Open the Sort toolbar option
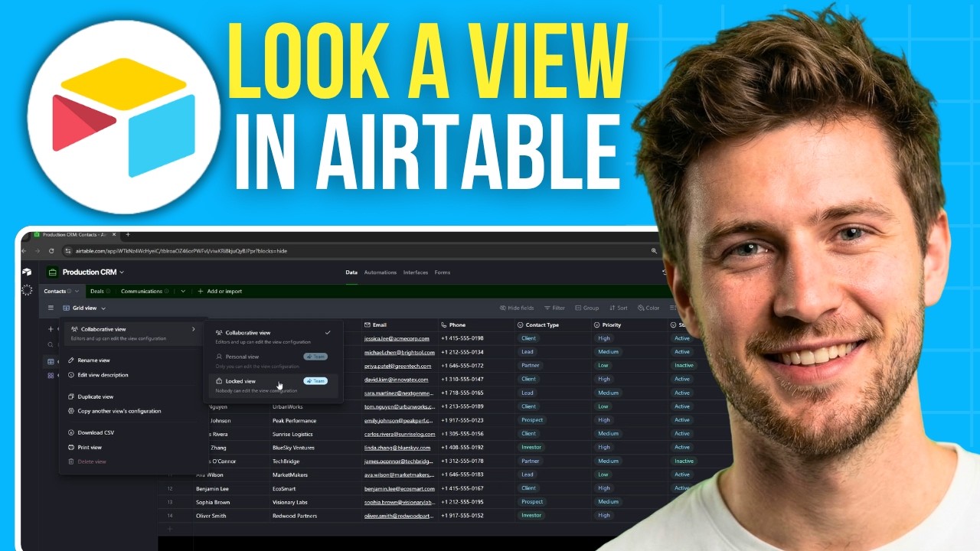The width and height of the screenshot is (980, 551). [618, 308]
